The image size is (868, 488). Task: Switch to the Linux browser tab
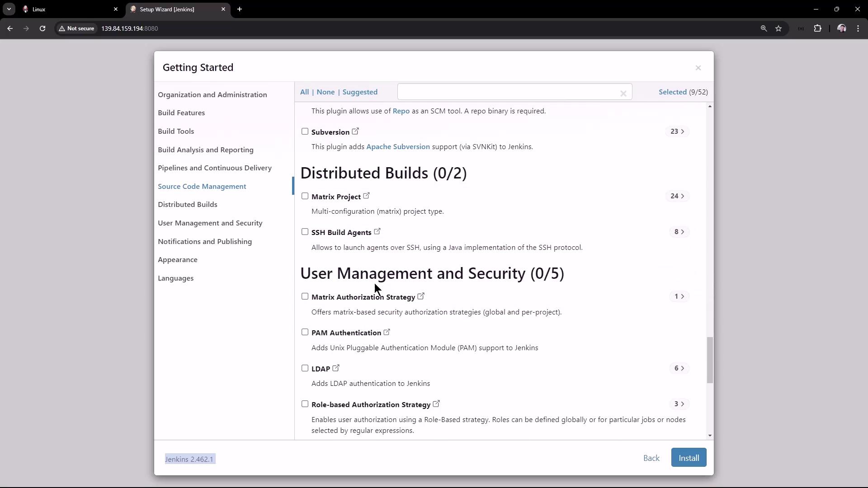point(68,9)
